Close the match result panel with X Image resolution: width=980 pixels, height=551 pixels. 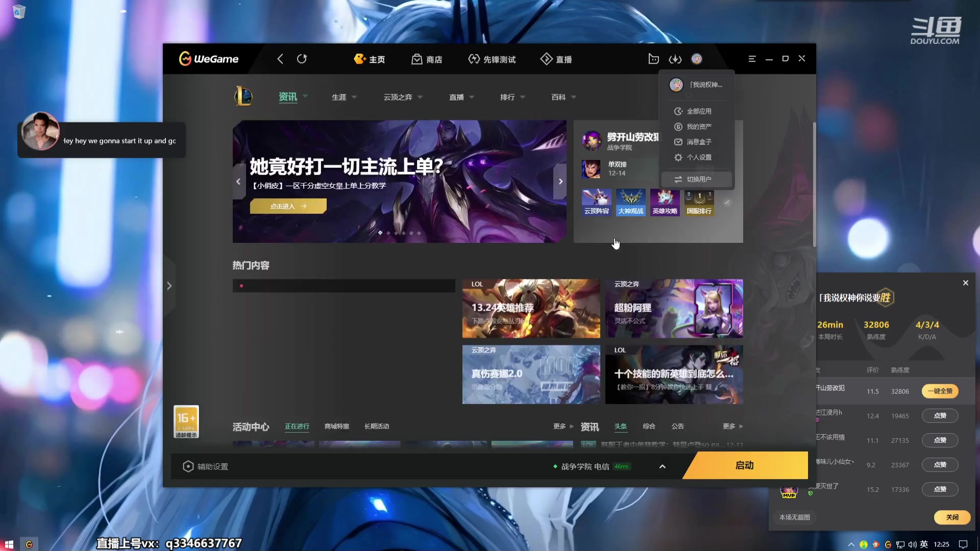966,283
